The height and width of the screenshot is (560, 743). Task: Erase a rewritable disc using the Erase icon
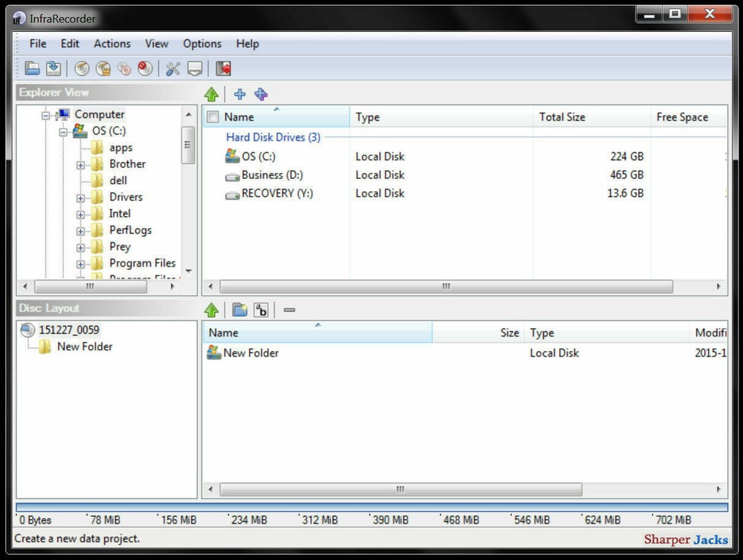[x=145, y=68]
